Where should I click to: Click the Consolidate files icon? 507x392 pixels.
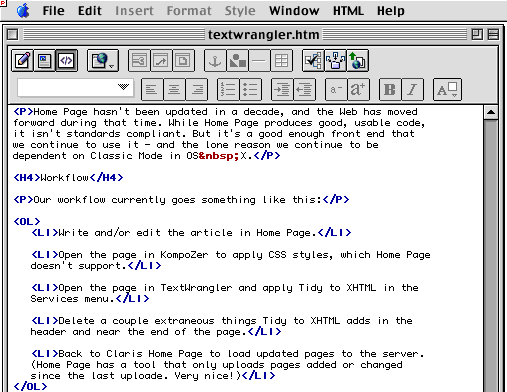pos(335,60)
